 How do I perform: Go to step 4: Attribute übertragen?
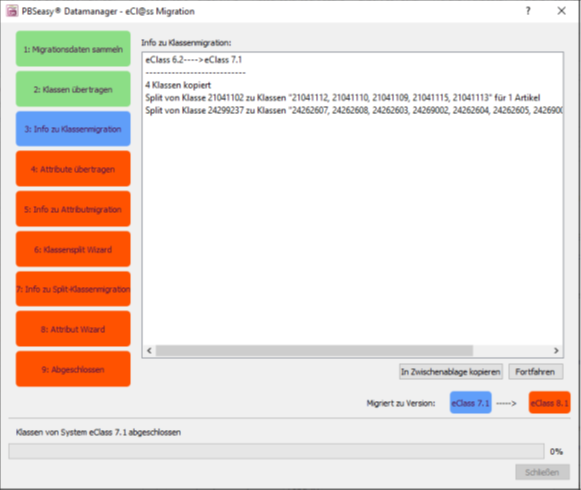(73, 169)
